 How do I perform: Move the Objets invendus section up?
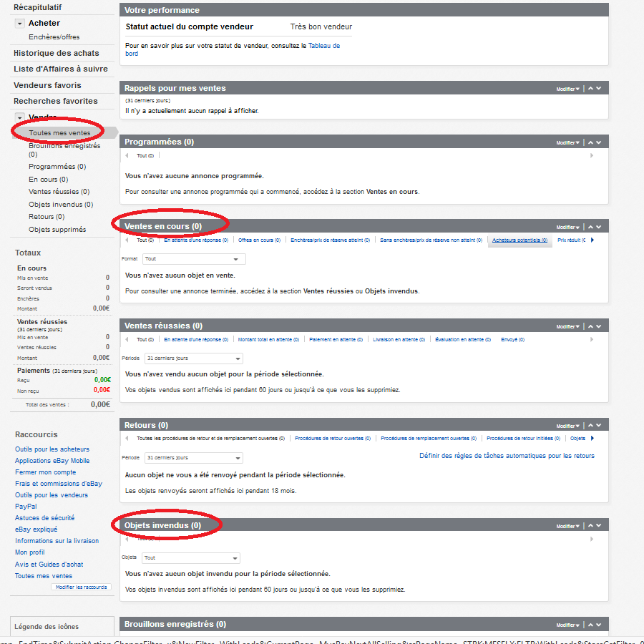coord(590,525)
